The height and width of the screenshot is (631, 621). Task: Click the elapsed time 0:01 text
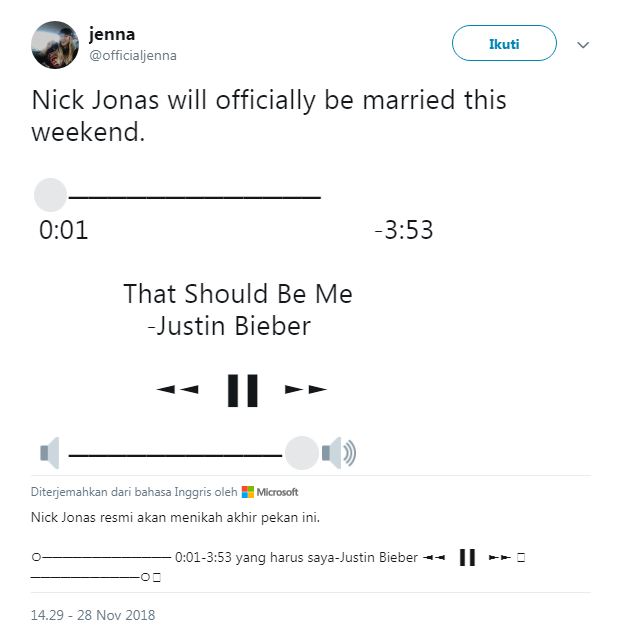pyautogui.click(x=64, y=230)
